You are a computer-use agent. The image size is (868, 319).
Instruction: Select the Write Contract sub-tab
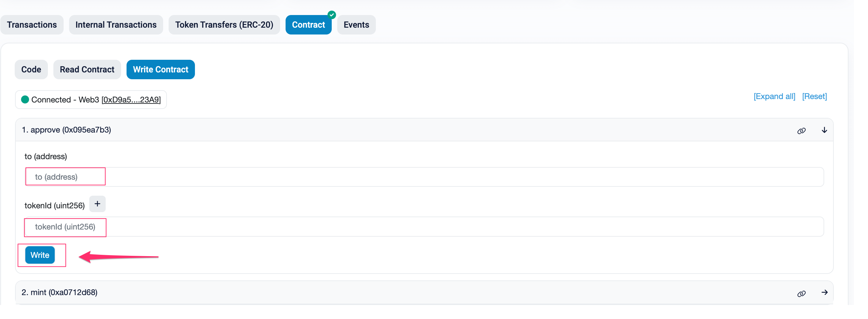pyautogui.click(x=160, y=70)
